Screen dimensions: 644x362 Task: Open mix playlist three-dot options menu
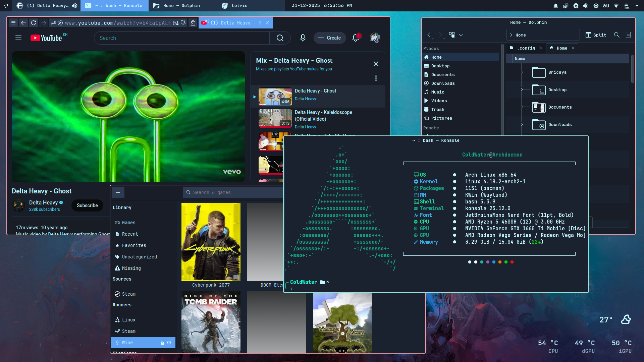pos(376,78)
